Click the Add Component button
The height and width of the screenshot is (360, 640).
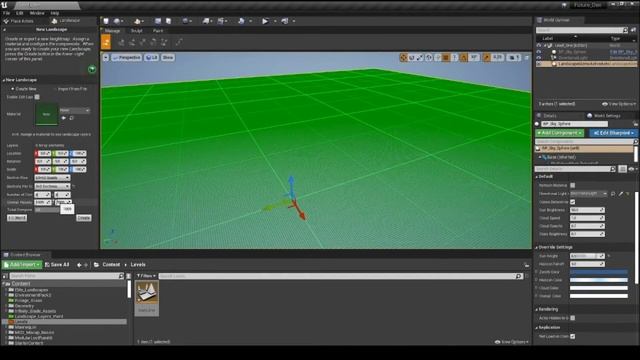(560, 133)
